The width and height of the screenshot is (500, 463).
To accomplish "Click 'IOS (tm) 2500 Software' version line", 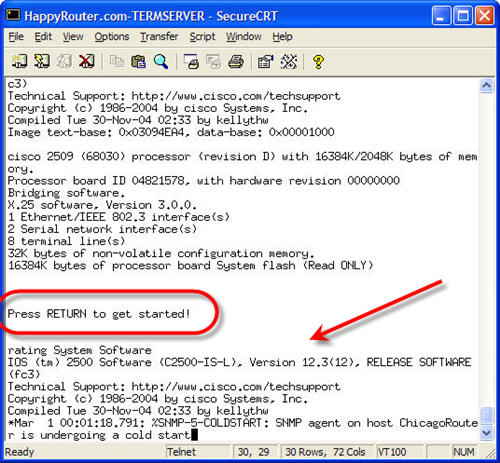I will click(x=239, y=362).
